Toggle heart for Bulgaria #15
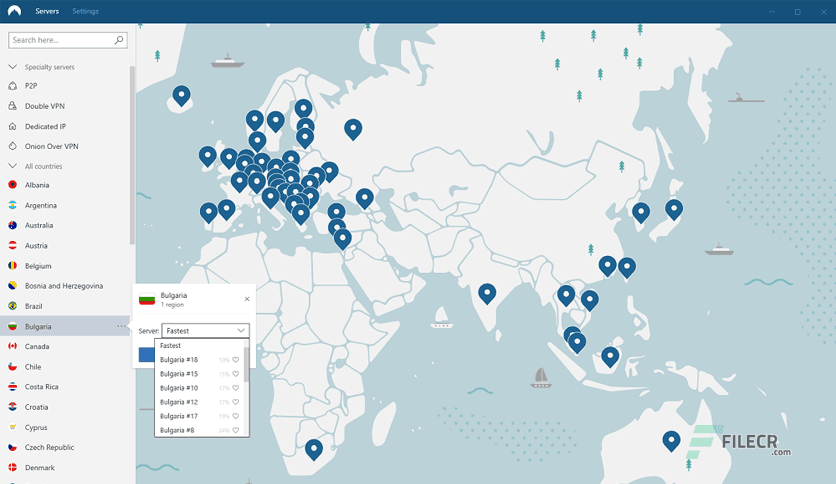This screenshot has width=836, height=484. pos(236,374)
